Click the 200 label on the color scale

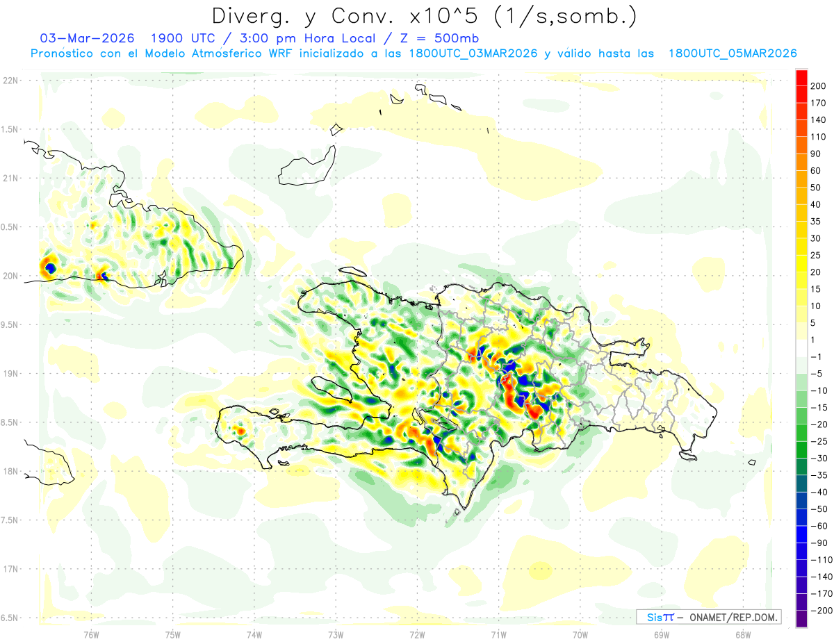click(x=818, y=85)
